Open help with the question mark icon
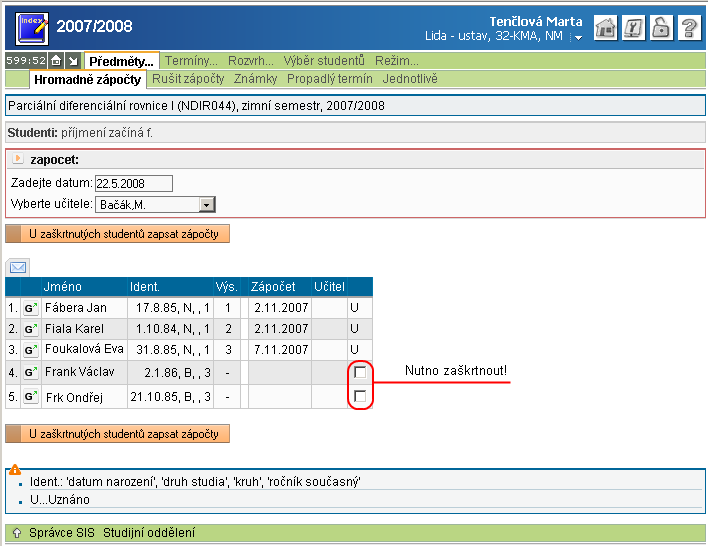 coord(688,28)
